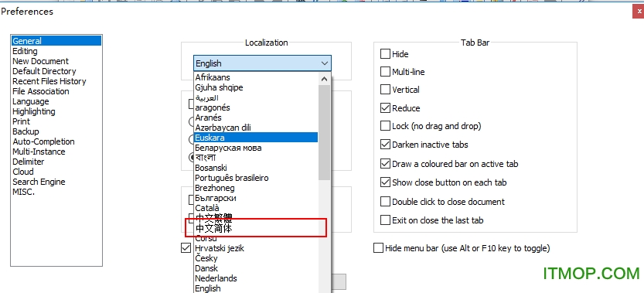Open the Editing preferences section
This screenshot has height=293, width=644.
click(x=25, y=51)
